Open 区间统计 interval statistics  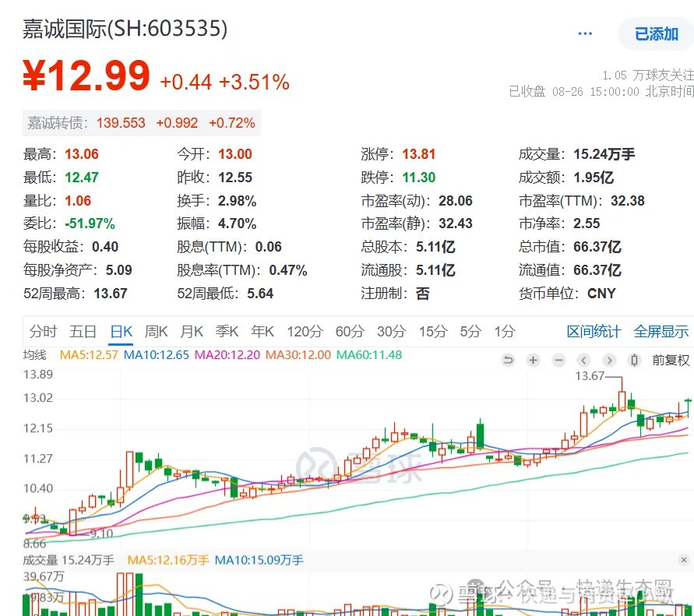pyautogui.click(x=594, y=331)
